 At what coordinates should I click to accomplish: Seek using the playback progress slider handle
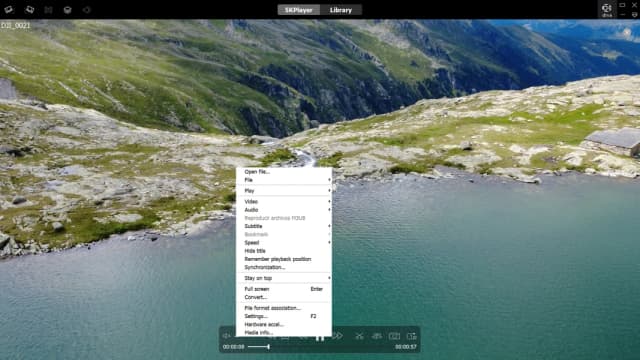pyautogui.click(x=268, y=347)
